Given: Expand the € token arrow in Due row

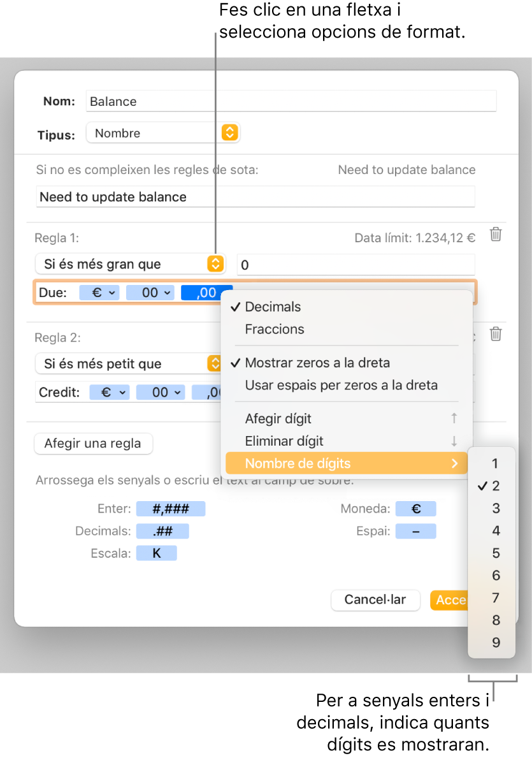Looking at the screenshot, I should [x=112, y=293].
